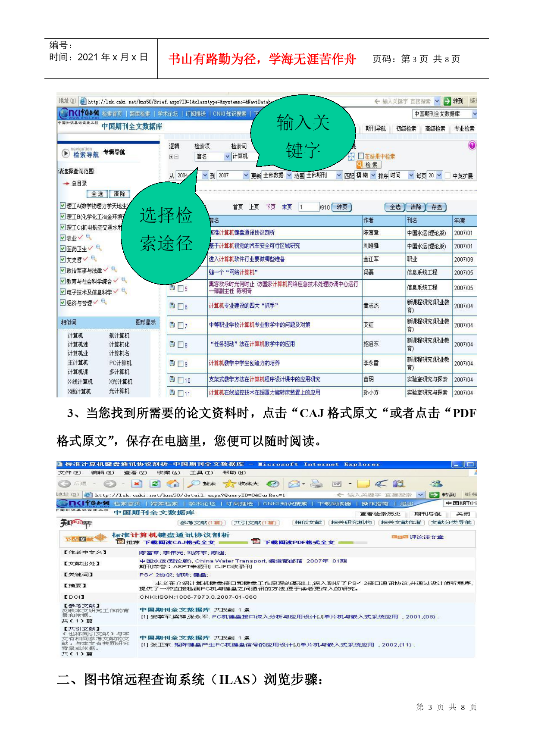
Task: Click the PDF icon before 下载阅读PDF格式全文
Action: (256, 541)
